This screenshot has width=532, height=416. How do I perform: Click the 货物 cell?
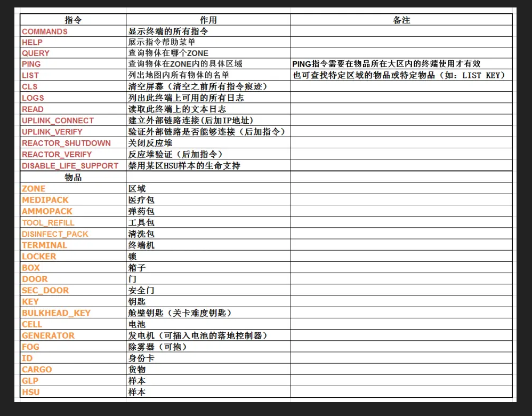click(x=208, y=369)
